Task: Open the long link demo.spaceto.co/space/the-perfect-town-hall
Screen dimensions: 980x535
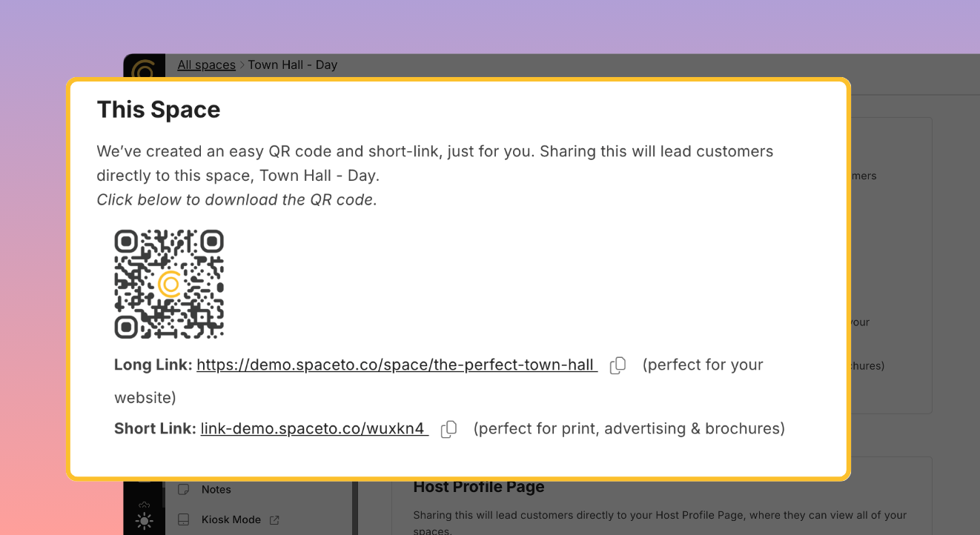Action: (x=397, y=365)
